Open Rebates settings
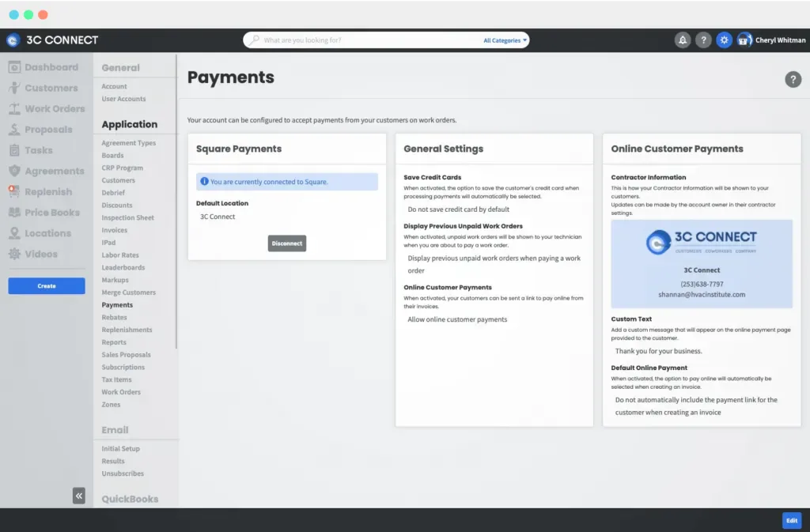The image size is (810, 532). (x=114, y=317)
